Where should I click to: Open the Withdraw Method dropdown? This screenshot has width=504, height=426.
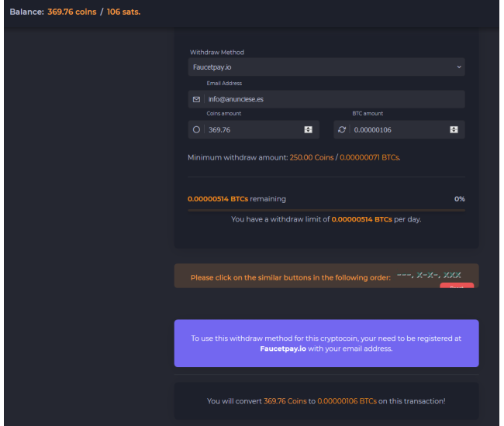tap(326, 67)
